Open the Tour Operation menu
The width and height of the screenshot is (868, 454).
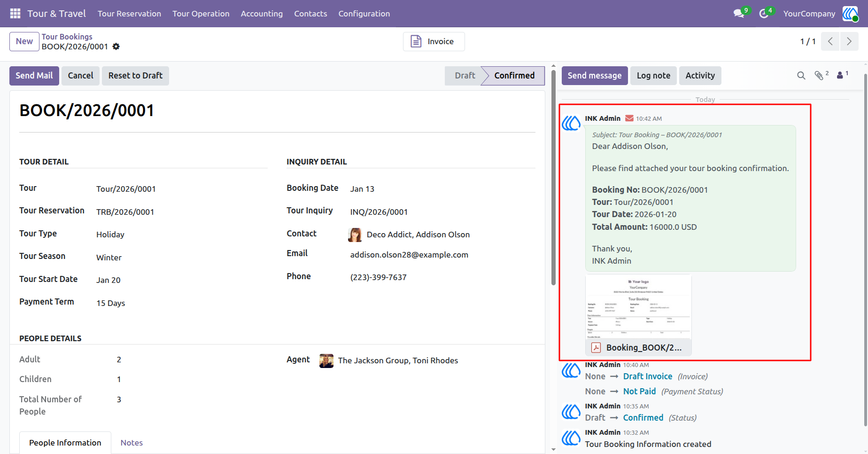(x=201, y=14)
